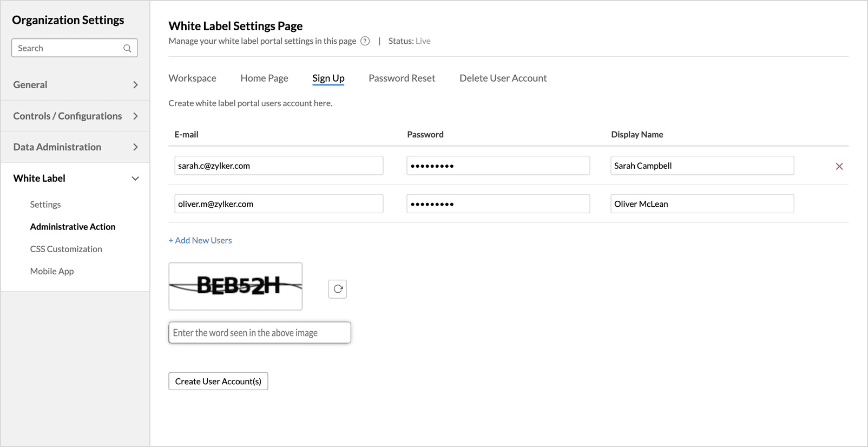Click the Oliver McLean display name field

702,204
